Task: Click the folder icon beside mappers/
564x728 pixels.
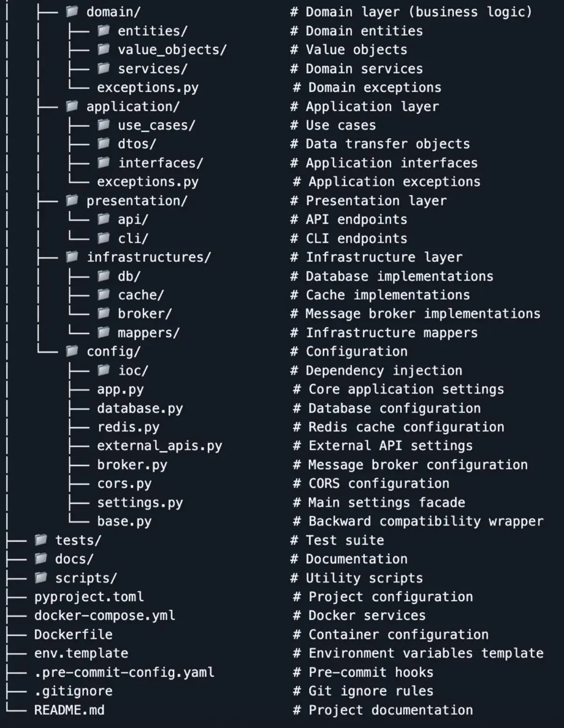Action: 103,332
